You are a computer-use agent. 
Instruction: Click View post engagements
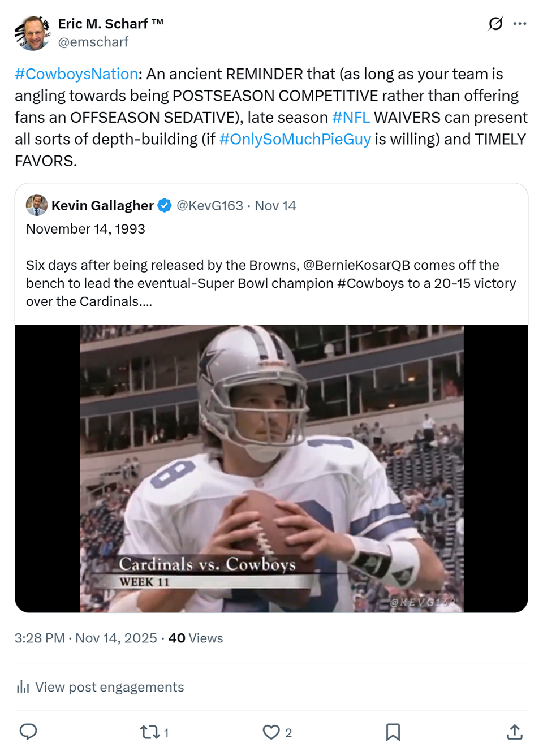click(x=109, y=687)
